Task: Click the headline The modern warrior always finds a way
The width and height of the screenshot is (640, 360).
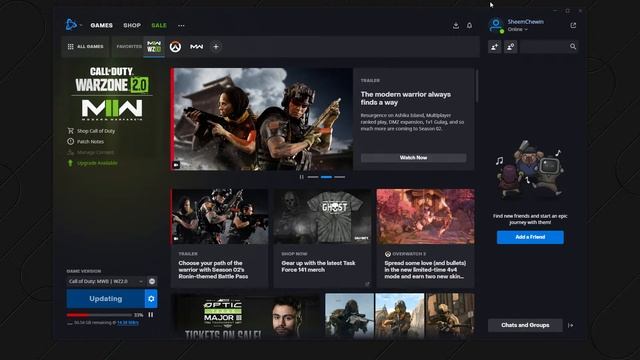Action: tap(406, 98)
